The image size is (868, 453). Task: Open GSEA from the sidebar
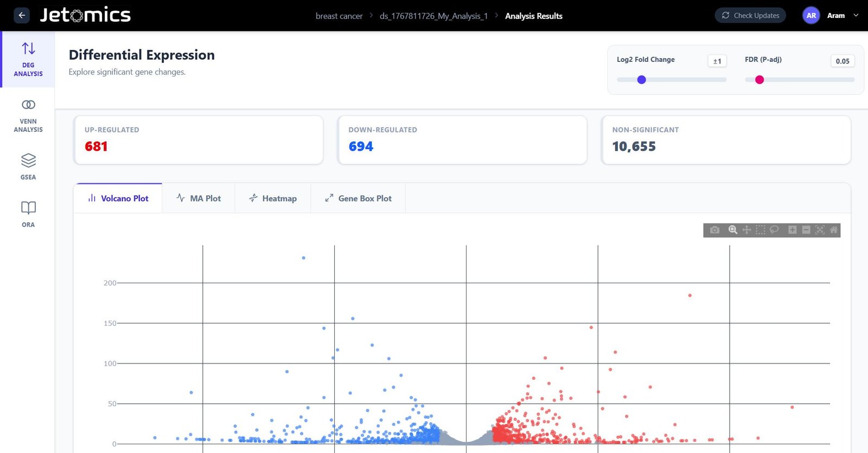[28, 167]
